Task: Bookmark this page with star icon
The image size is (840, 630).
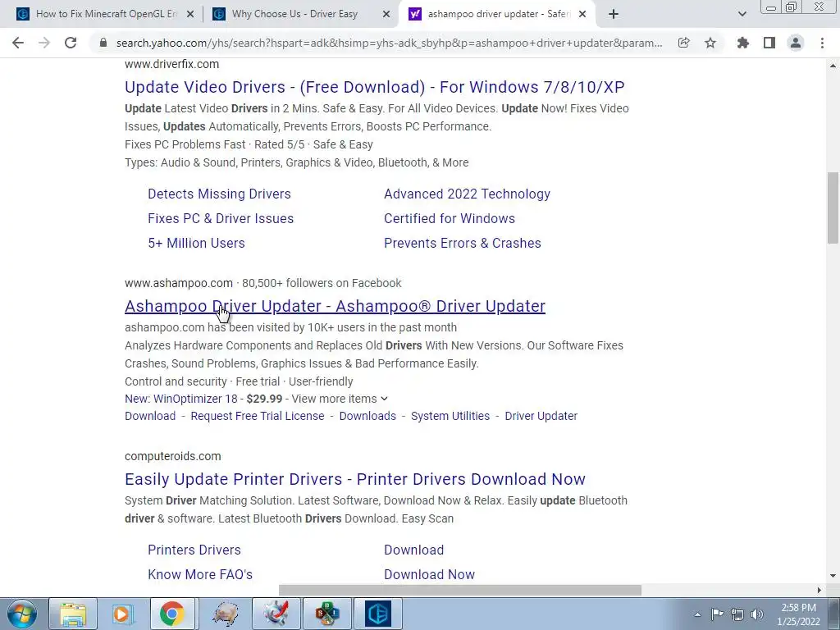Action: [x=710, y=43]
